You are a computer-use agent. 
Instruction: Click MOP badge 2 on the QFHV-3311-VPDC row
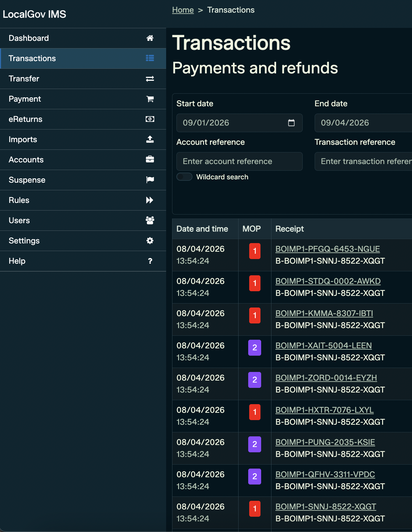point(255,477)
